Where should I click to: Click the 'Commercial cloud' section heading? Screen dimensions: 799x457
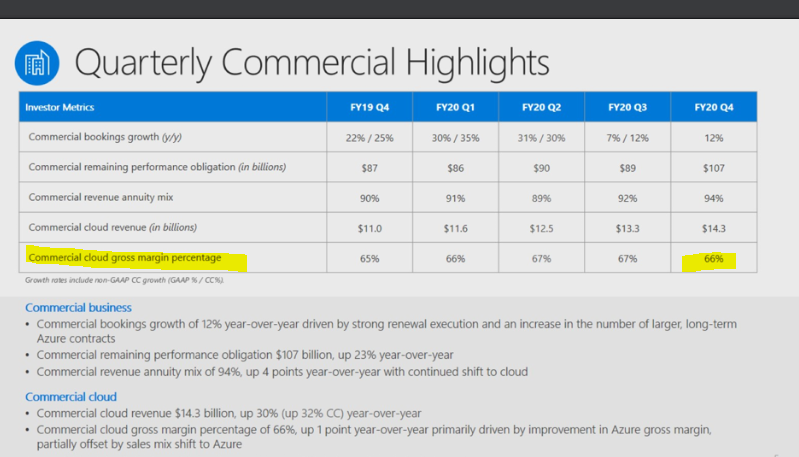pyautogui.click(x=71, y=396)
